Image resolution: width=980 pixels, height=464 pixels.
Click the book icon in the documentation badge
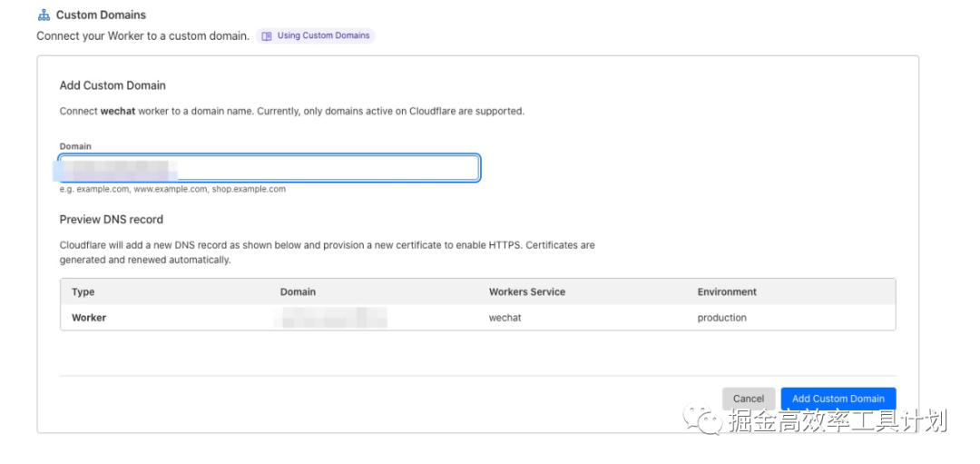coord(267,36)
